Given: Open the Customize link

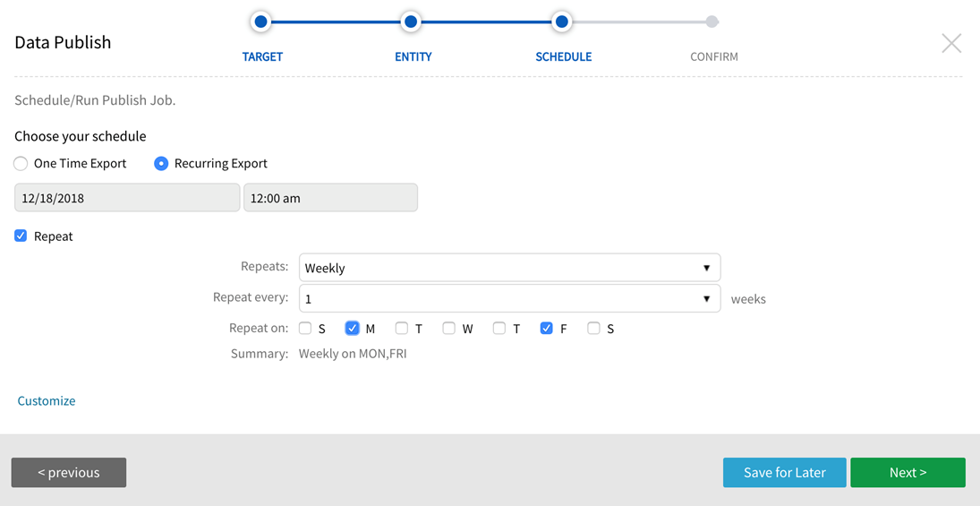Looking at the screenshot, I should tap(47, 400).
